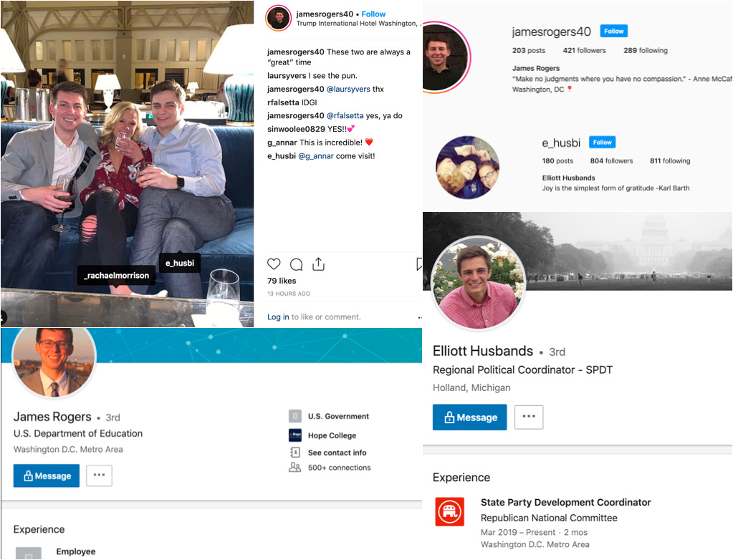Click the name Elliott Husbands on LinkedIn
733x560 pixels.
483,351
